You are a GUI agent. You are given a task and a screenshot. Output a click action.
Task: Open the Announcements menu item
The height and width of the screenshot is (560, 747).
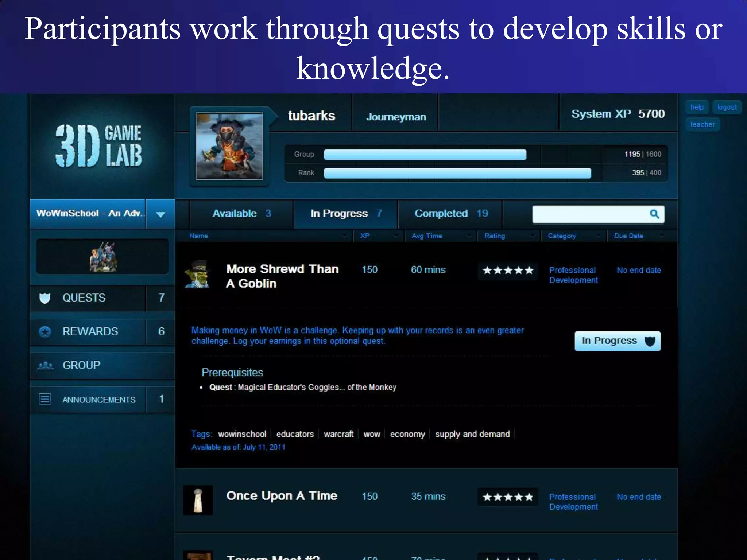coord(102,400)
